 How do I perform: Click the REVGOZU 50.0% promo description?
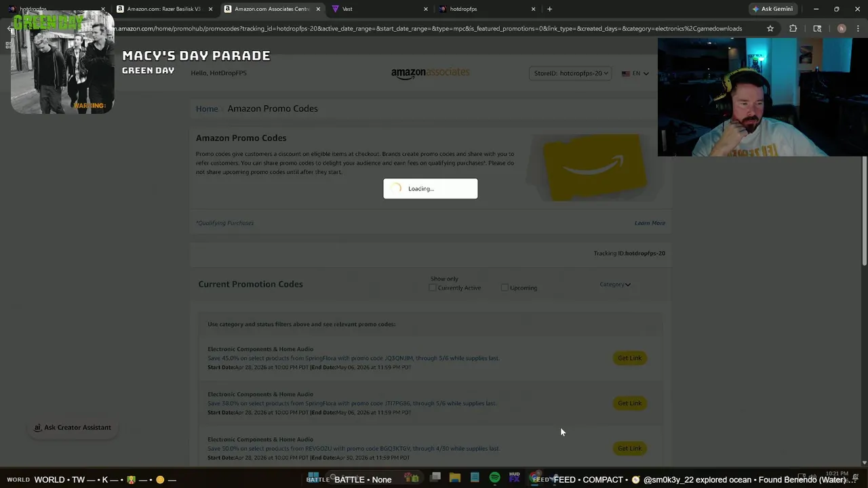click(x=353, y=448)
